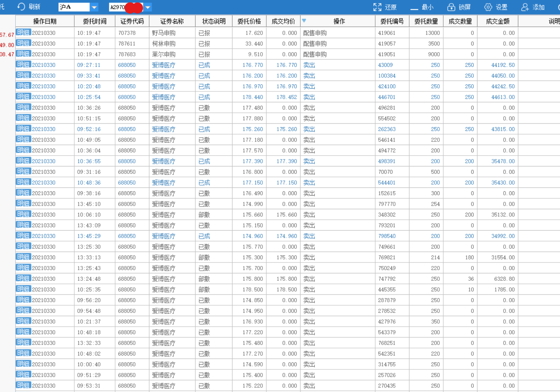560x392 pixels.
Task: Select 野马申购 security name cell
Action: pyautogui.click(x=172, y=33)
